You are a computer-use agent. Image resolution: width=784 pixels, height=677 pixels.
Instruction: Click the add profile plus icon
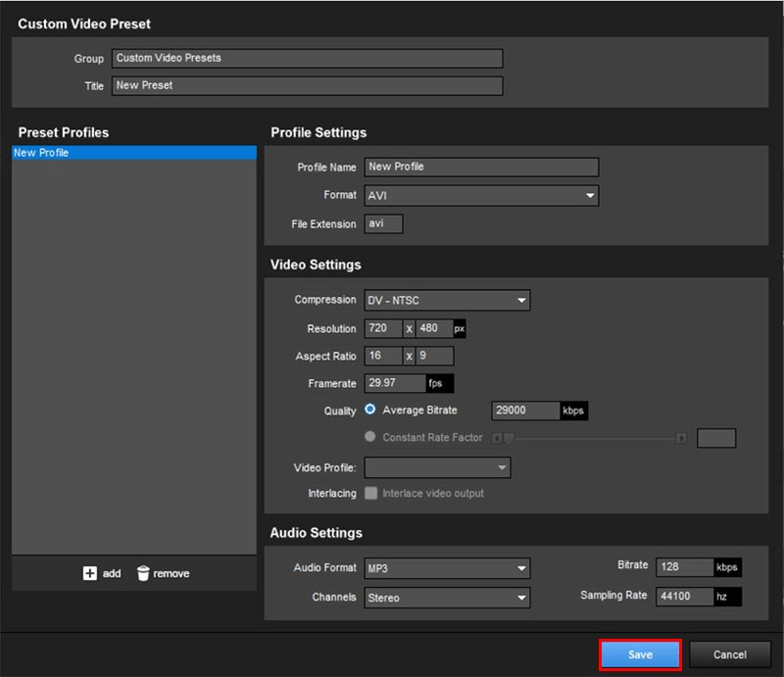[90, 573]
